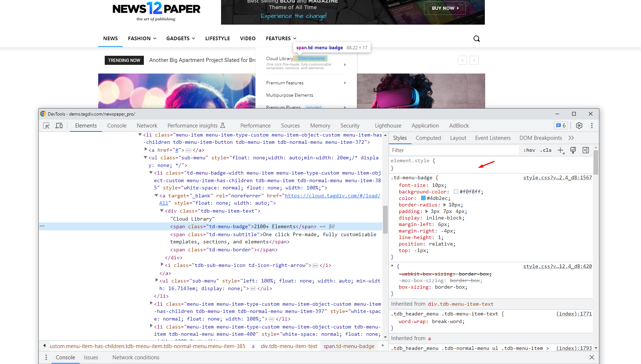Screen dimensions: 641x364
Task: Click the trending previous arrow button
Action: pyautogui.click(x=462, y=60)
